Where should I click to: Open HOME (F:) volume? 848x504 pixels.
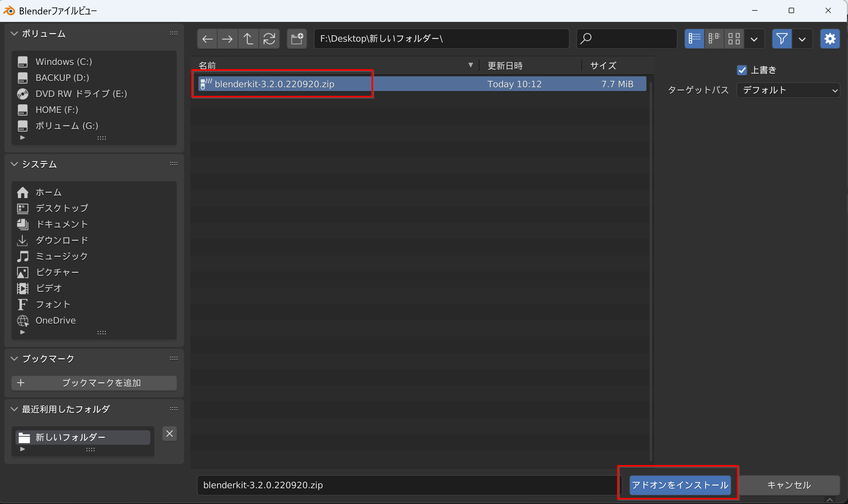pos(94,110)
